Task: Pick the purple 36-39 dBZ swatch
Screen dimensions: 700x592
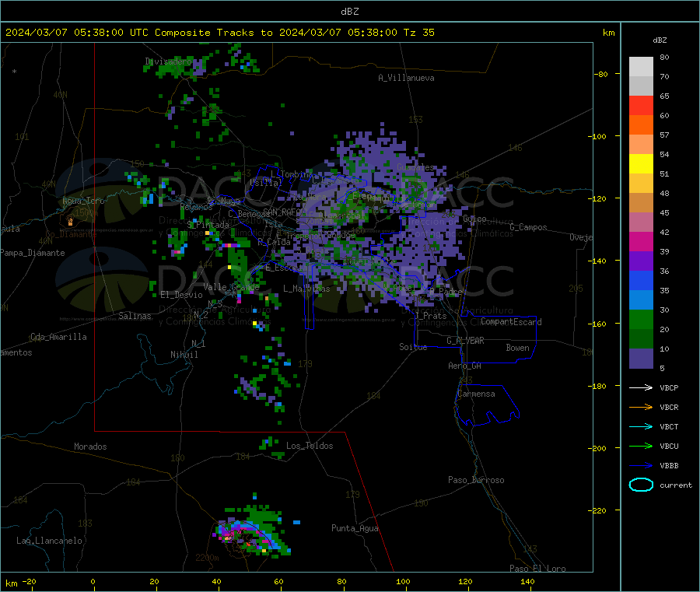Action: pos(641,261)
